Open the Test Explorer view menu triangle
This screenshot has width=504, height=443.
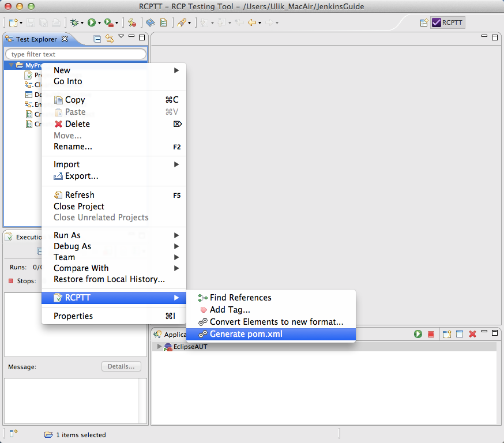(121, 36)
